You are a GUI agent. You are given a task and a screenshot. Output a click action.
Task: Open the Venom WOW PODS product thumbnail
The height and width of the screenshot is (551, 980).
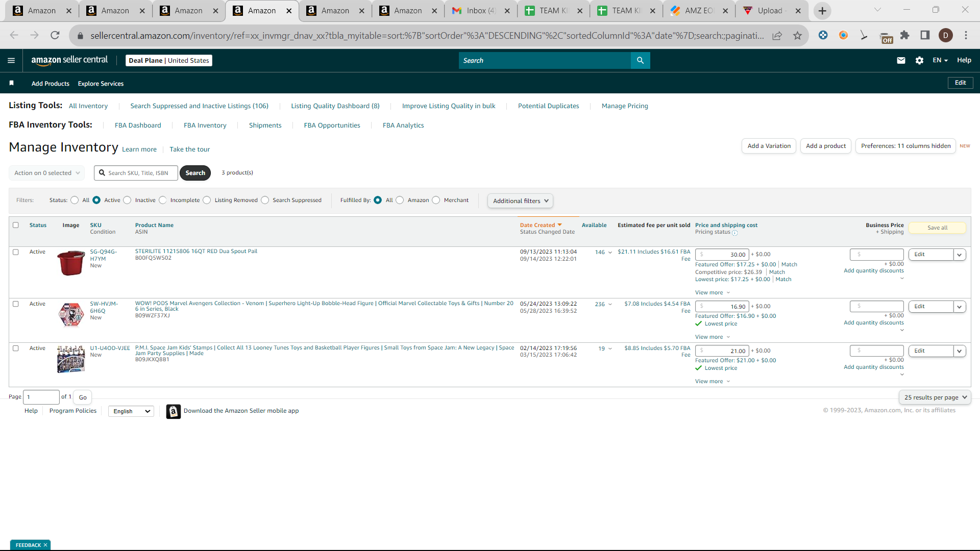(71, 314)
